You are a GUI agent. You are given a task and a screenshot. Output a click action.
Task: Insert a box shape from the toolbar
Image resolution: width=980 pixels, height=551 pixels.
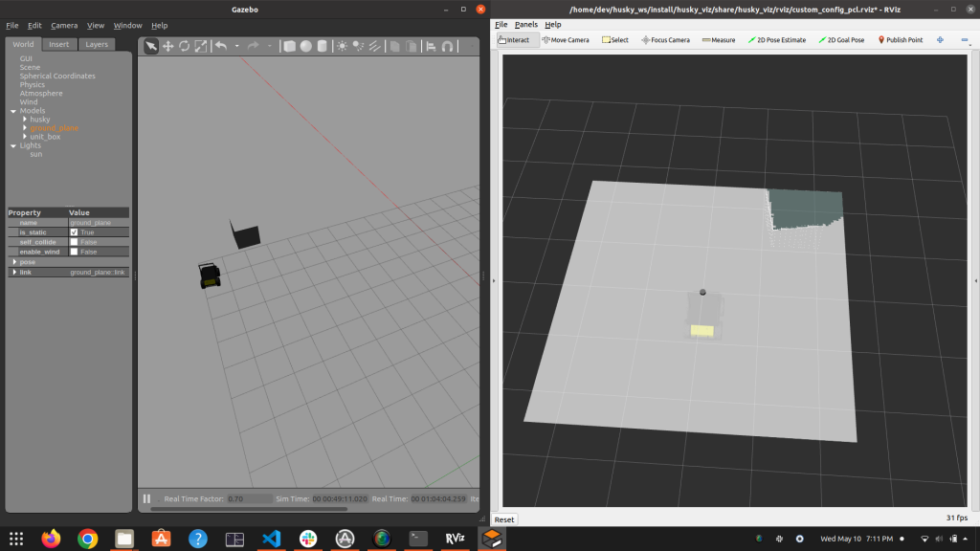(x=289, y=46)
